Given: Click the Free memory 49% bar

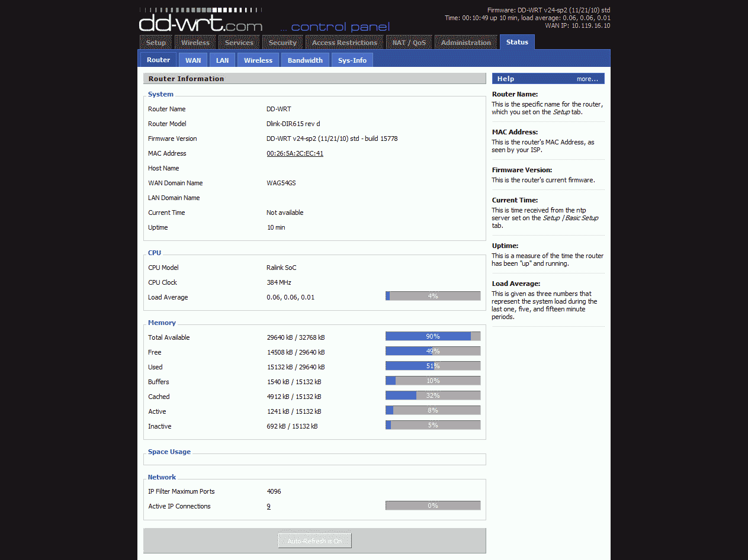Looking at the screenshot, I should coord(433,351).
